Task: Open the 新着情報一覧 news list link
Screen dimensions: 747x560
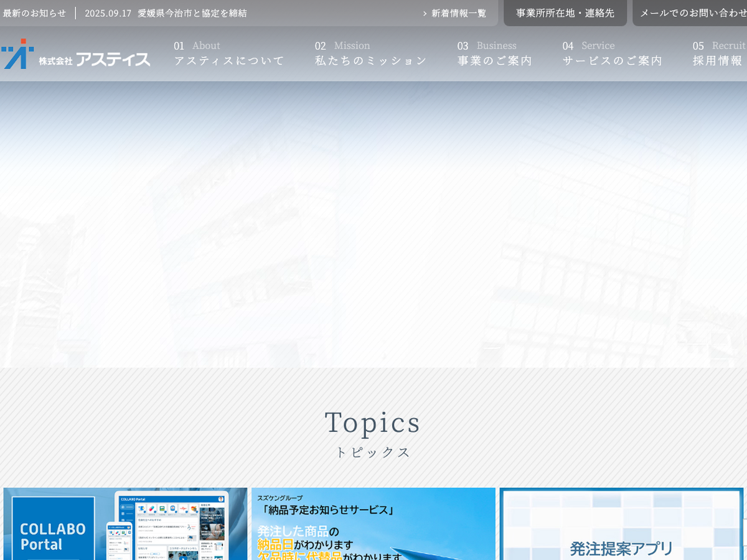Action: click(x=459, y=13)
